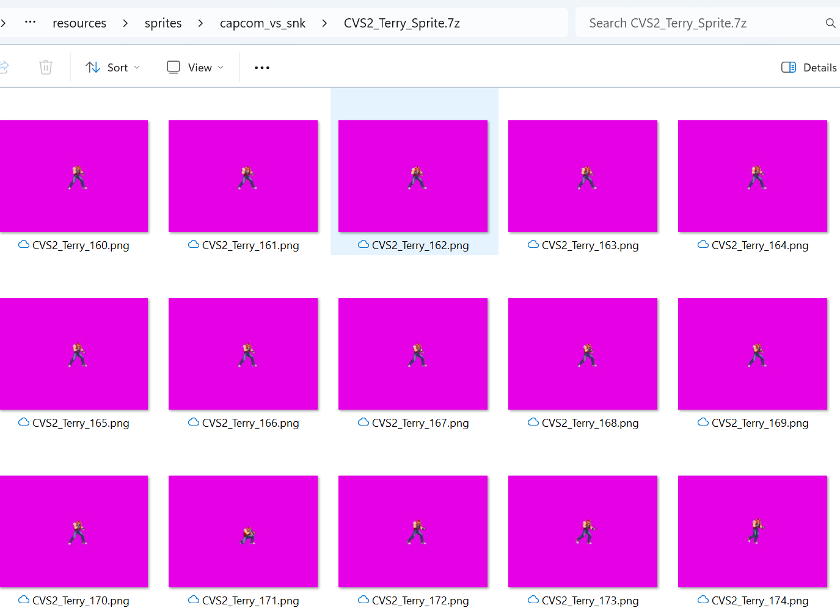Viewport: 840px width, 616px height.
Task: Click the Share icon in toolbar
Action: click(4, 67)
